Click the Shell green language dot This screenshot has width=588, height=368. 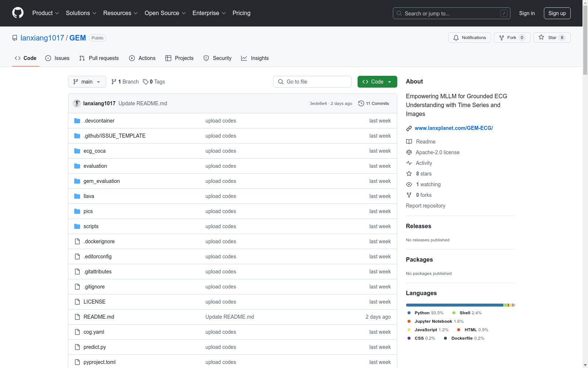click(x=454, y=313)
